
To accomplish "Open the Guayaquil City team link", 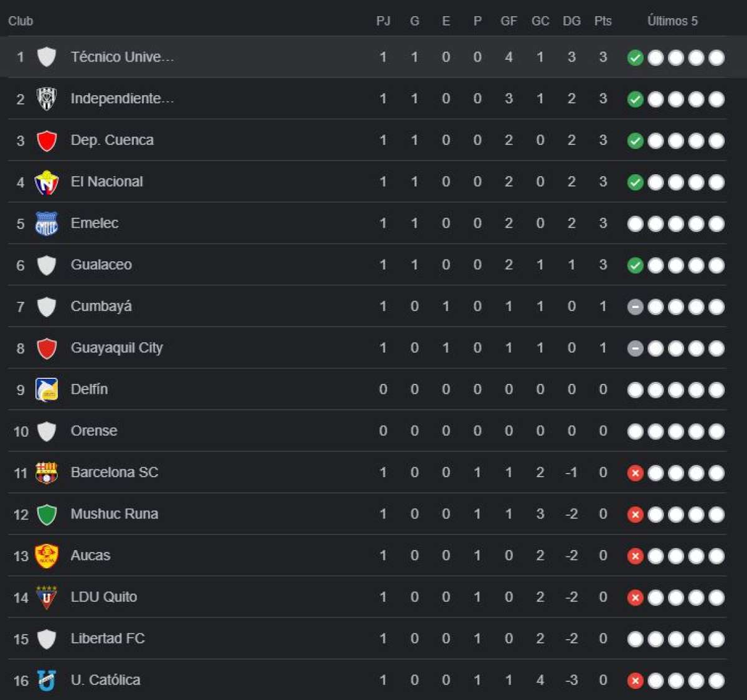I will [117, 348].
